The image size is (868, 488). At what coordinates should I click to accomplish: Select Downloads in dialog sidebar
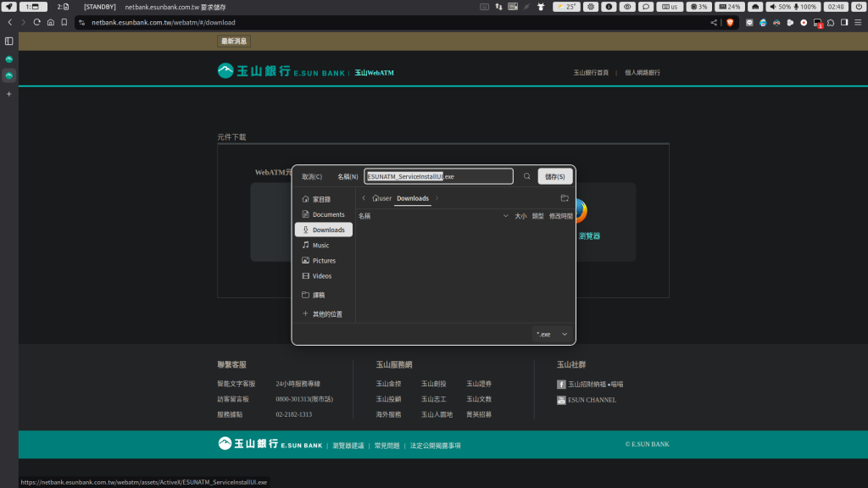coord(324,230)
